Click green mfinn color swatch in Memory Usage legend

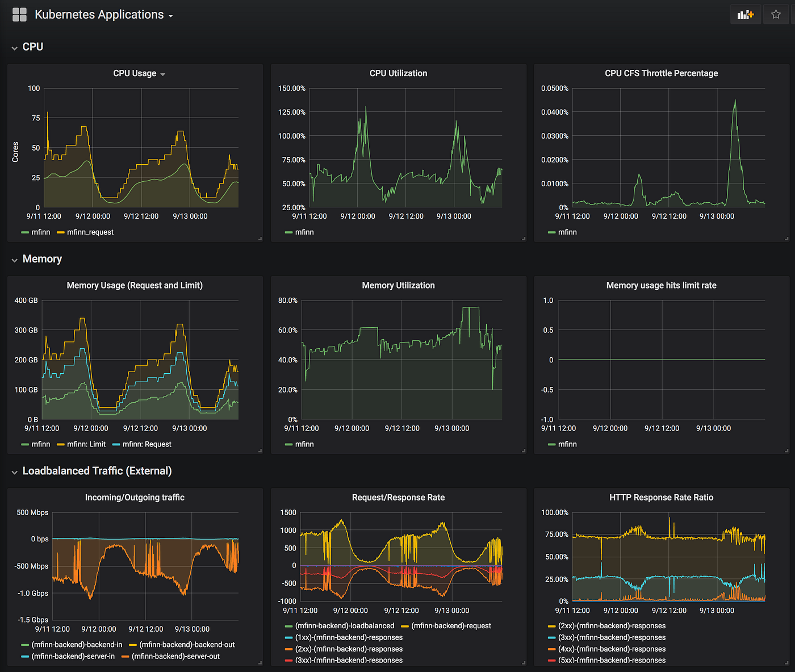coord(25,445)
